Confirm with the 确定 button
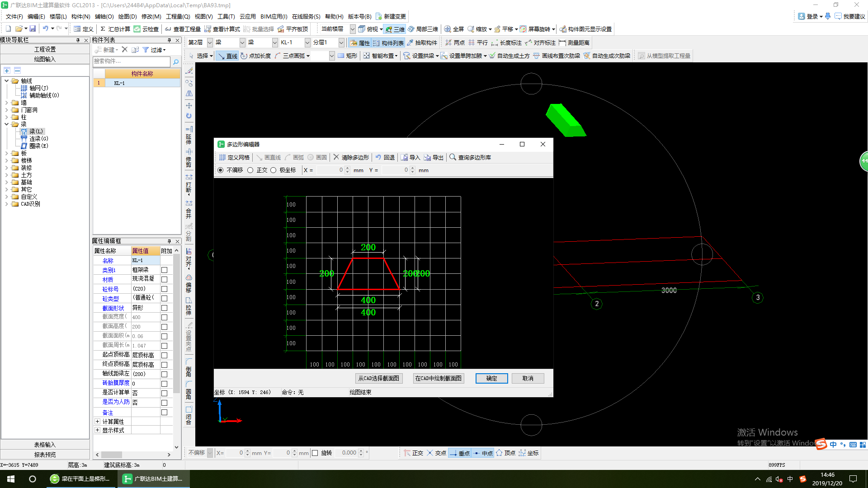868x488 pixels. coord(491,378)
